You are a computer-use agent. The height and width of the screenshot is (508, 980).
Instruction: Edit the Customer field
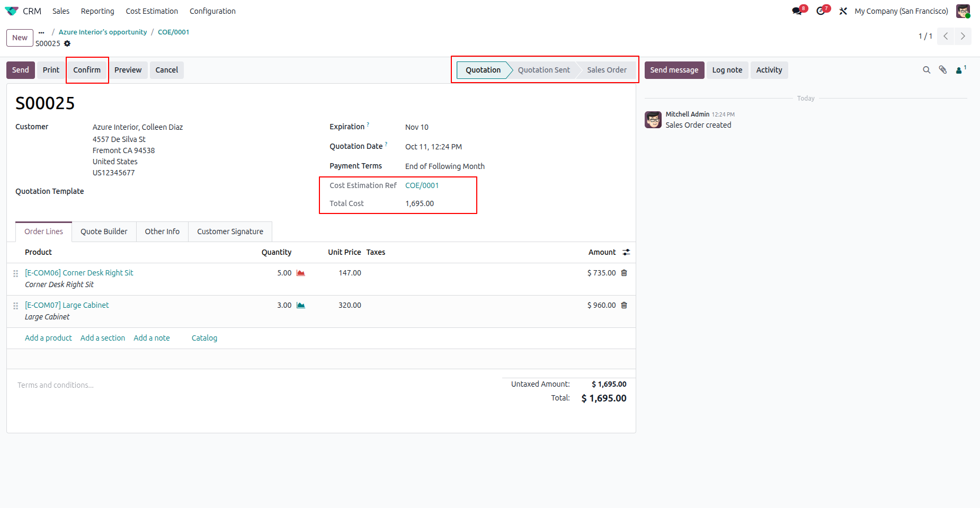click(x=138, y=127)
